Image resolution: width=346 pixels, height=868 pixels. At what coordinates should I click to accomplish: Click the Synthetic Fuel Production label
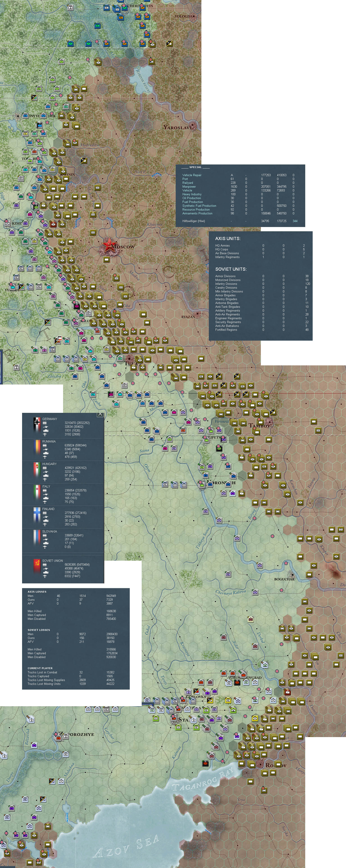pos(199,206)
